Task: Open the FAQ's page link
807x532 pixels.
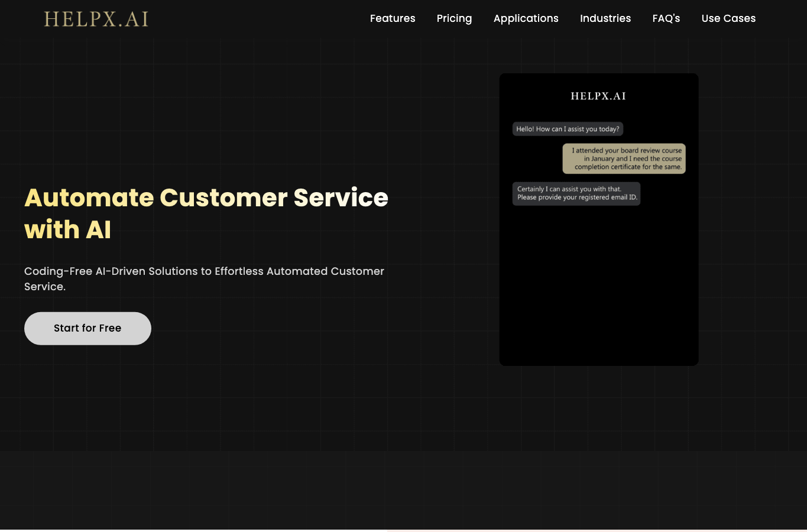Action: coord(666,18)
